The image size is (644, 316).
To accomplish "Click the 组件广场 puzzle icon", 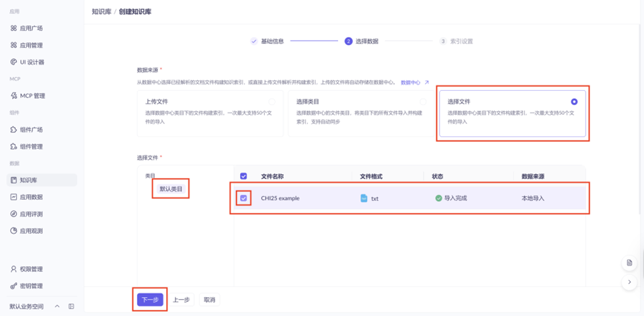I will [13, 130].
